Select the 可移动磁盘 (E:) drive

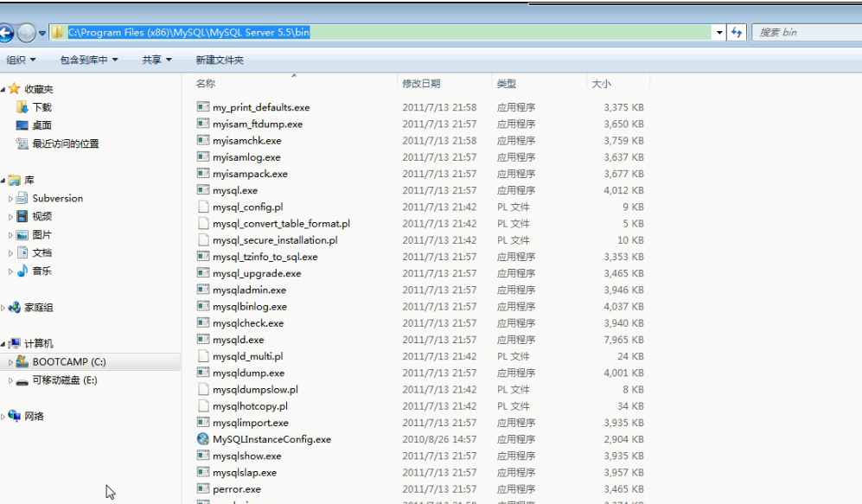click(x=64, y=380)
